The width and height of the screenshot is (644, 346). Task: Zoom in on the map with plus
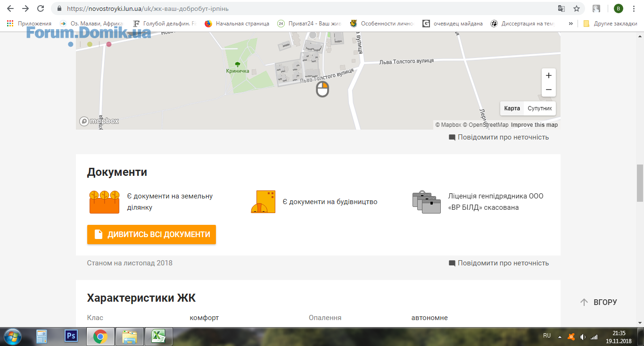point(549,75)
